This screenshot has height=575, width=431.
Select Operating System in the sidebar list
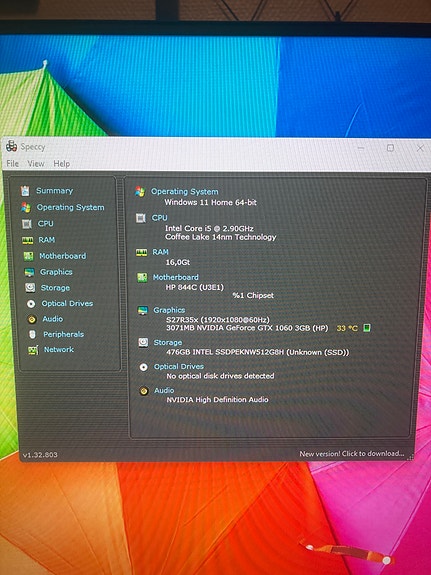click(70, 208)
